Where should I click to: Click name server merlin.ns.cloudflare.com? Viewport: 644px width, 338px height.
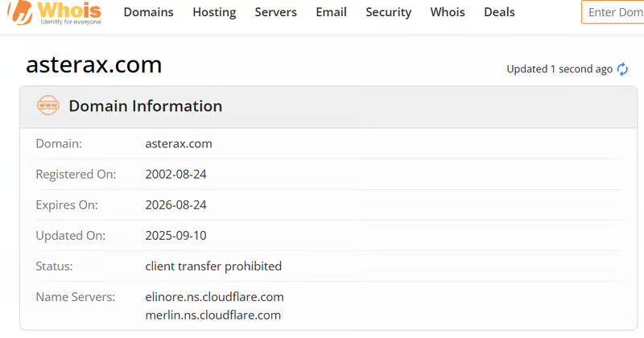coord(213,315)
